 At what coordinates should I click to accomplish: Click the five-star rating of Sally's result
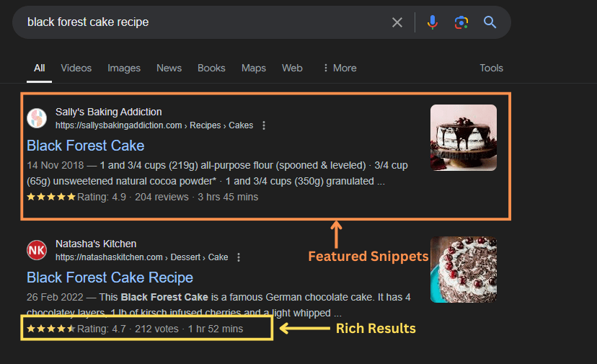[x=51, y=197]
